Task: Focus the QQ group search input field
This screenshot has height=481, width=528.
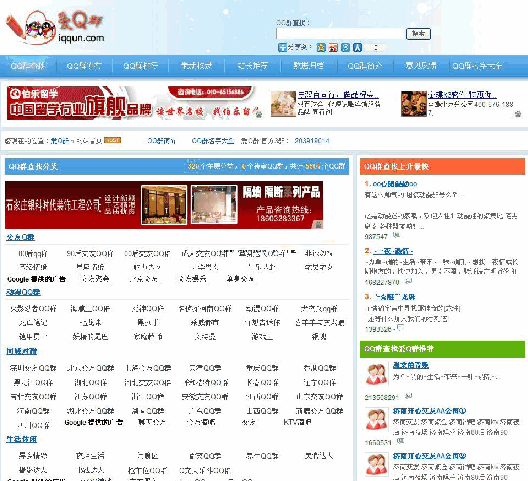Action: 340,34
